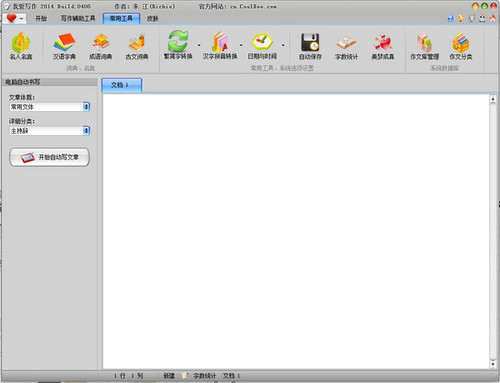Image resolution: width=500 pixels, height=383 pixels.
Task: Launch 繁简字转换 traditional-simplified converter
Action: point(178,45)
